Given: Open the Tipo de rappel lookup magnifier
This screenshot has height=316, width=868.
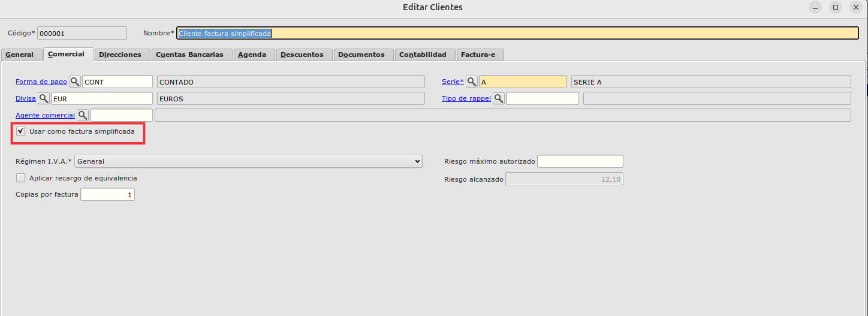Looking at the screenshot, I should pyautogui.click(x=499, y=98).
